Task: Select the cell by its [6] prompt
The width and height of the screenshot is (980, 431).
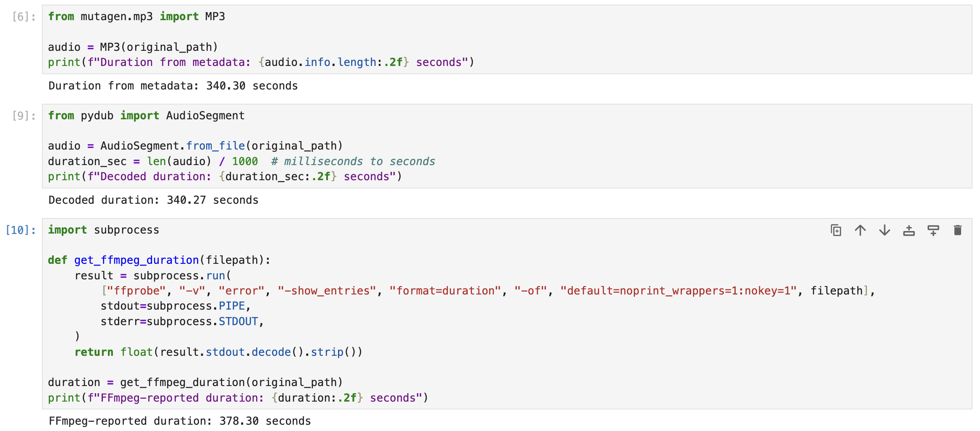Action: click(x=24, y=17)
